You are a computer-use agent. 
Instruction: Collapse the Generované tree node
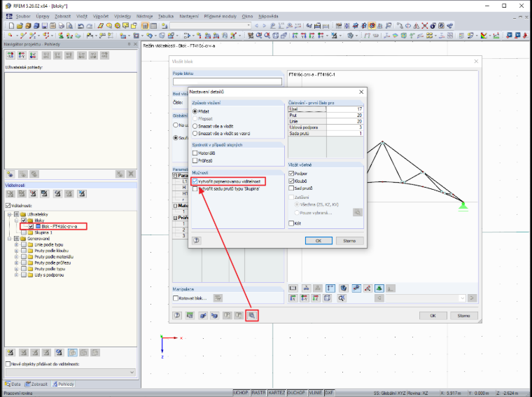[10, 239]
